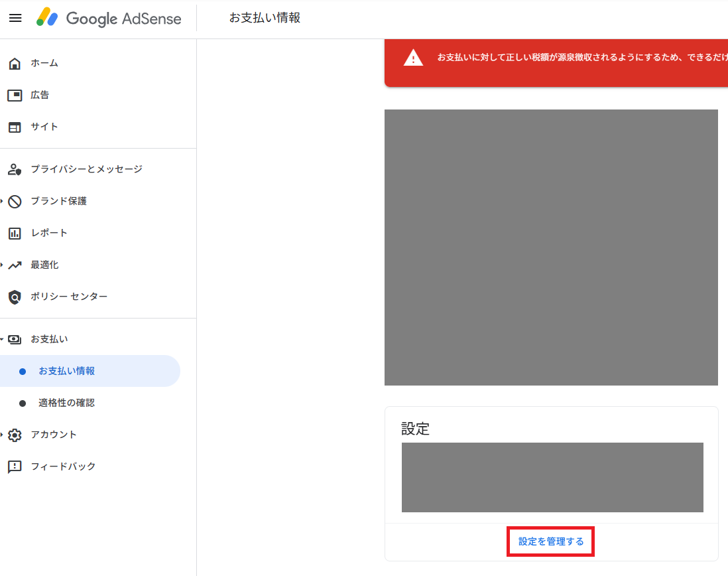This screenshot has height=576, width=728.
Task: Click the レポート chart icon
Action: [15, 234]
